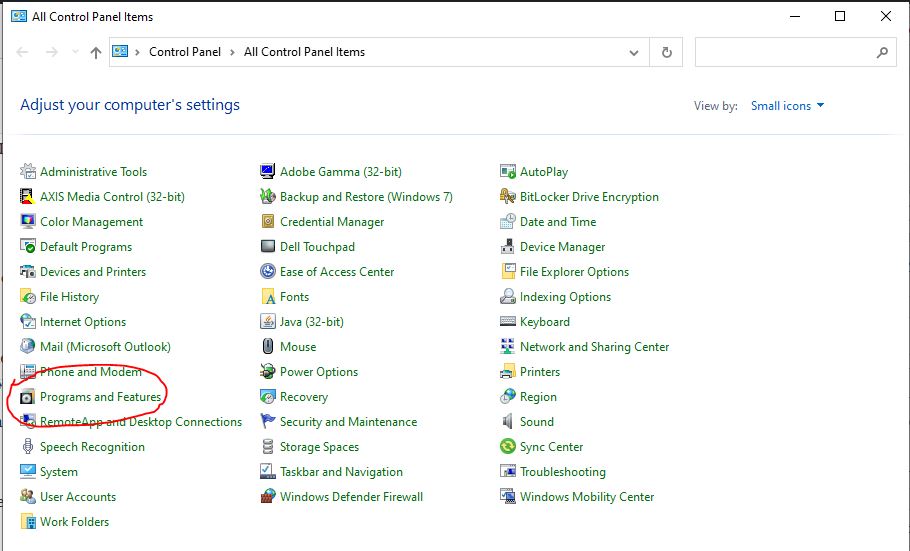Expand the chevron before Control Panel breadcrumb
Screen dimensions: 910x551
(x=138, y=52)
